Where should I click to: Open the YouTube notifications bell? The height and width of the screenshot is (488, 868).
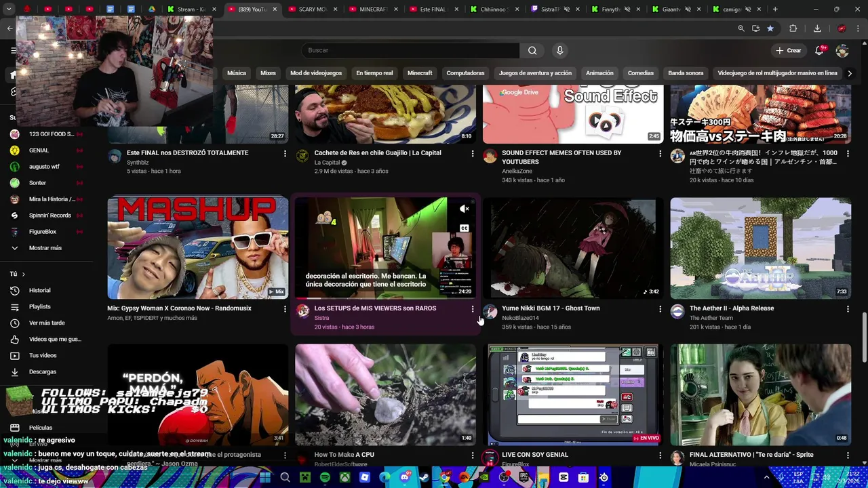click(x=819, y=50)
